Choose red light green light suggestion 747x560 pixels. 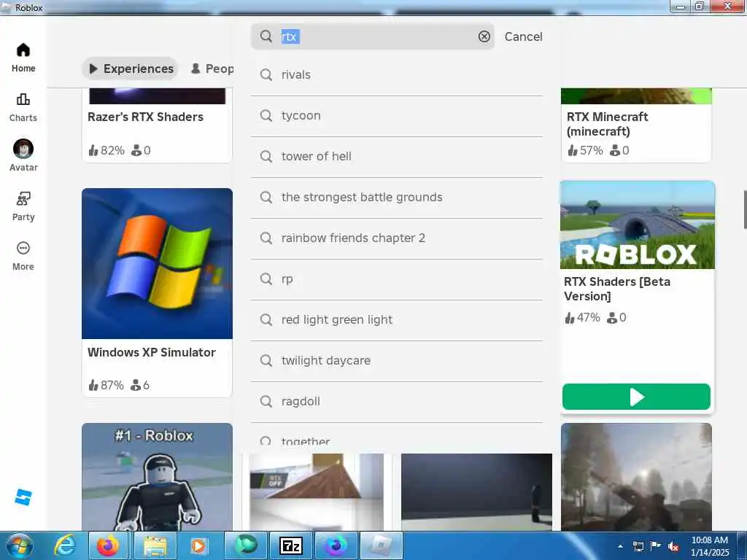(396, 320)
